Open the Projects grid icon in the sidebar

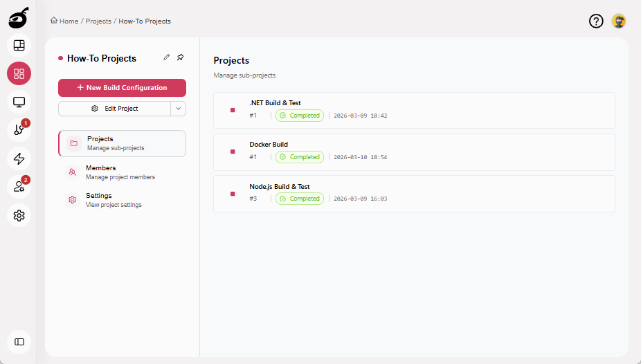click(x=19, y=73)
